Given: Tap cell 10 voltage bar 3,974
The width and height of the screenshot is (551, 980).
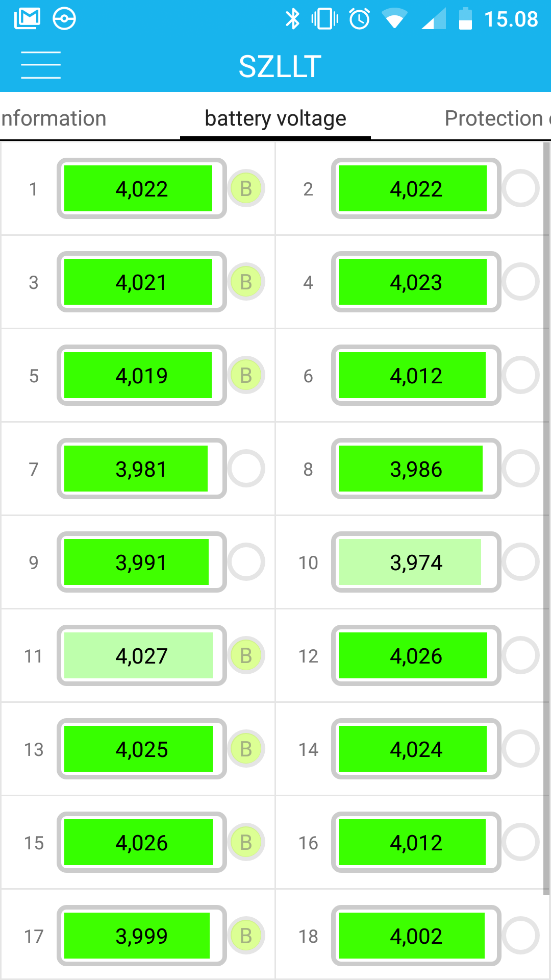Looking at the screenshot, I should pyautogui.click(x=416, y=562).
